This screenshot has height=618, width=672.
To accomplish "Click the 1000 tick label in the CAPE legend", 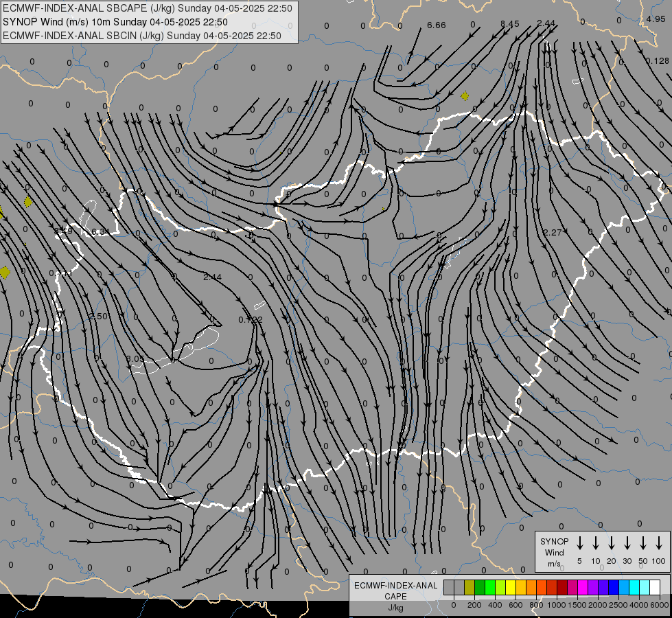I will pos(557,605).
